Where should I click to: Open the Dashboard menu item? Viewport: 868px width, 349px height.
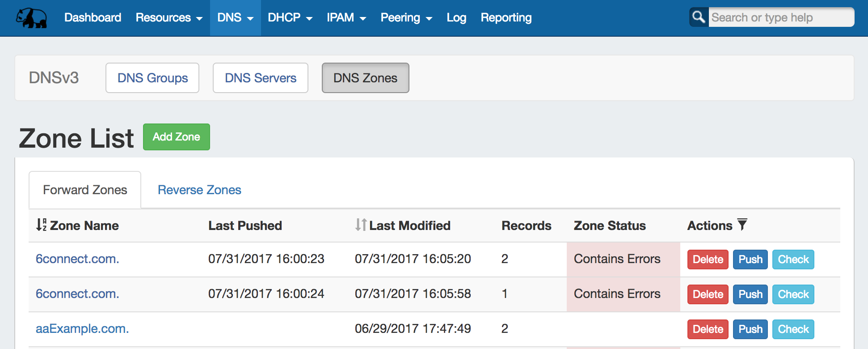pyautogui.click(x=93, y=18)
